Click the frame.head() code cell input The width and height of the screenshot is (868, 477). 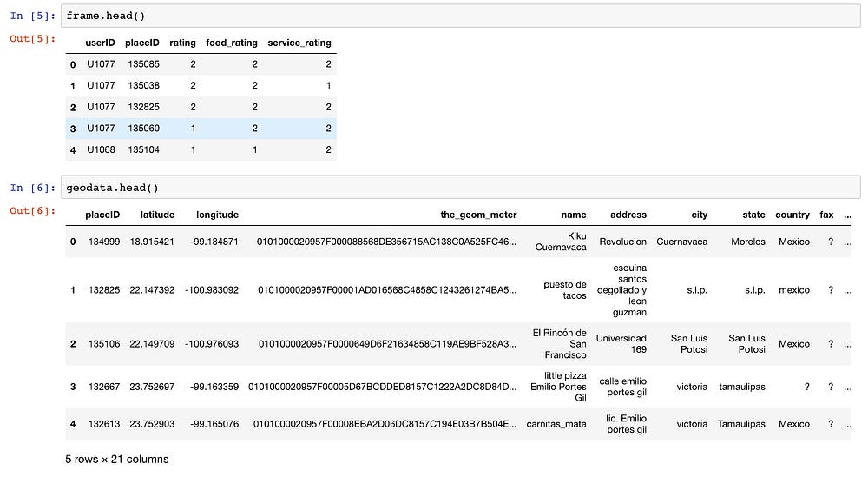point(461,16)
